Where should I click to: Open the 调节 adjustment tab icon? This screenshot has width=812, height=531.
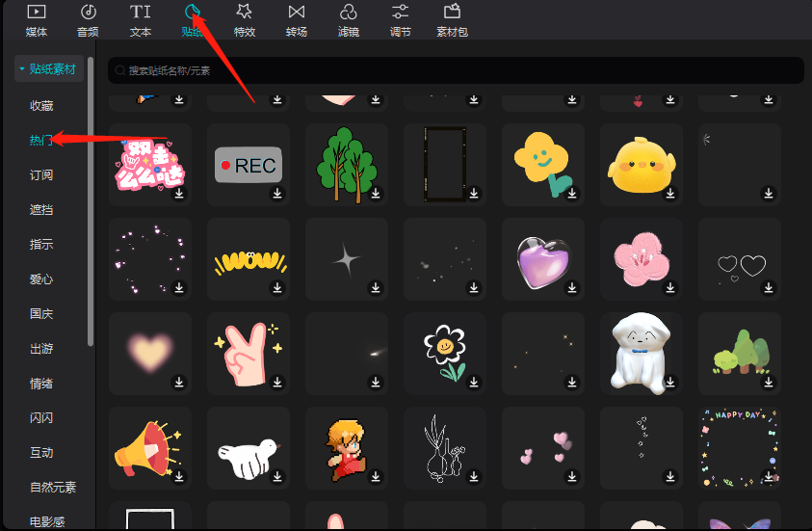point(401,13)
